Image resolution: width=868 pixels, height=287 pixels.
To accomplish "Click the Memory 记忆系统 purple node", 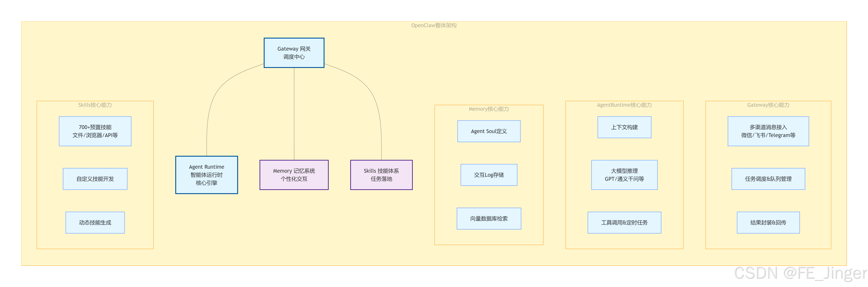I will 294,175.
